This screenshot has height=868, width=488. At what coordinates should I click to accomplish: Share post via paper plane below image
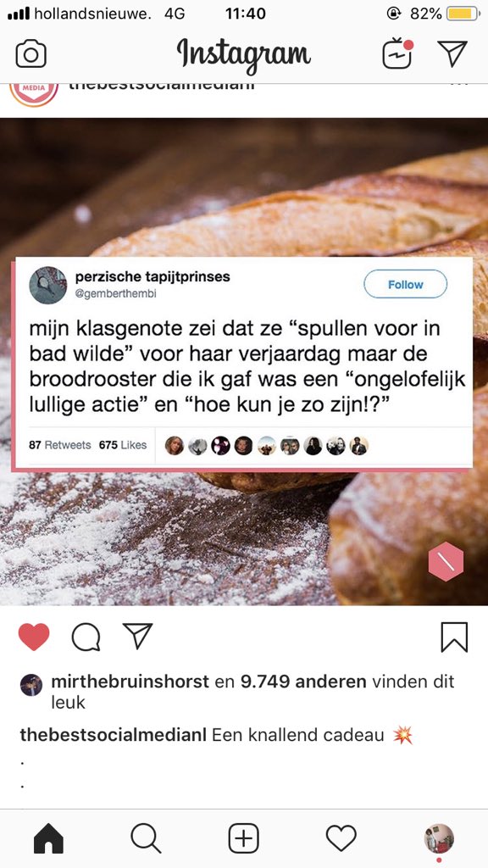tap(137, 636)
